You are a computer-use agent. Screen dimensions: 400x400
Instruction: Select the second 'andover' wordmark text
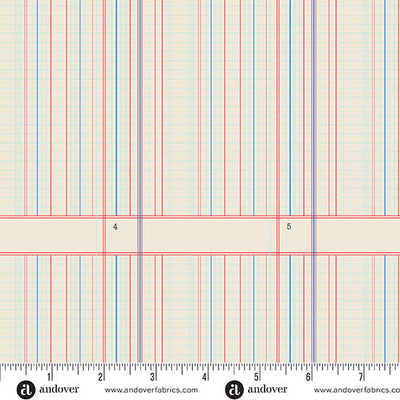(267, 389)
